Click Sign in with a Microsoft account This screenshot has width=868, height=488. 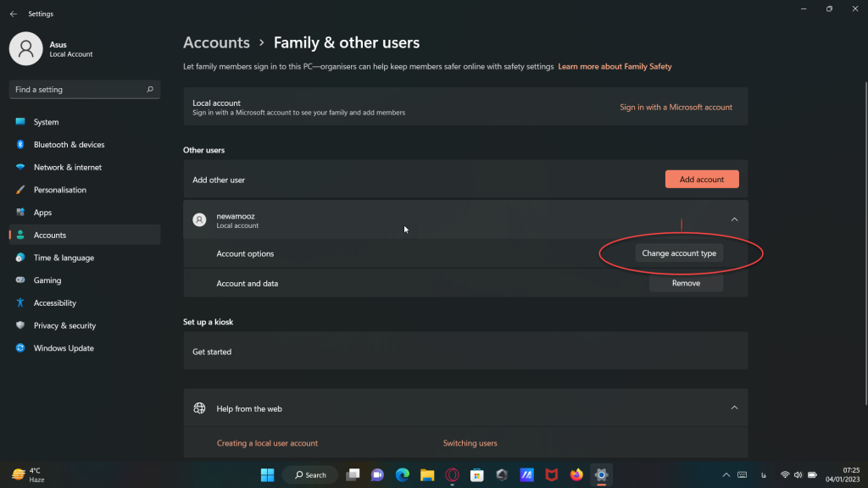676,108
